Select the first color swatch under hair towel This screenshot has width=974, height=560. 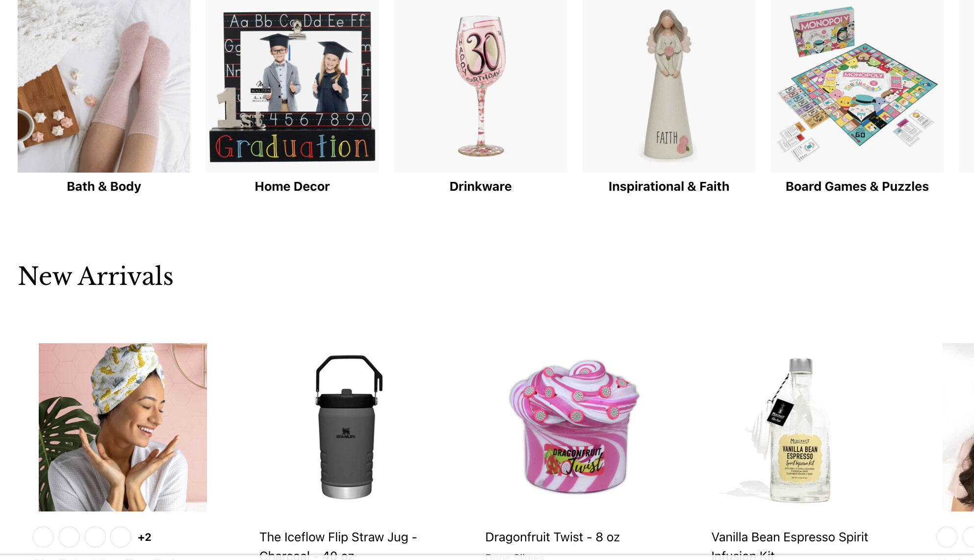43,537
